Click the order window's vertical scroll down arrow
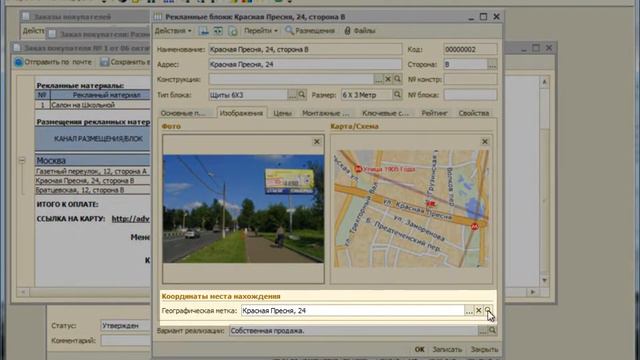The height and width of the screenshot is (360, 640). (544, 280)
